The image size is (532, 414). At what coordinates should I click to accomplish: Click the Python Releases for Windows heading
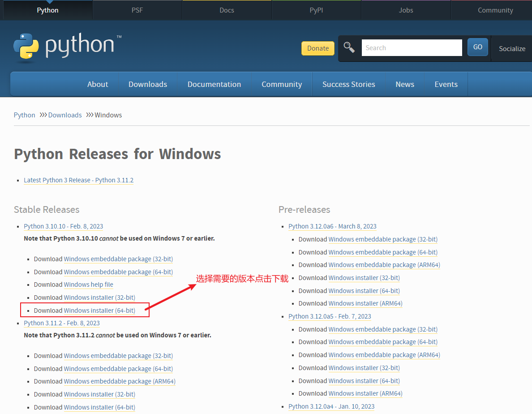(117, 154)
